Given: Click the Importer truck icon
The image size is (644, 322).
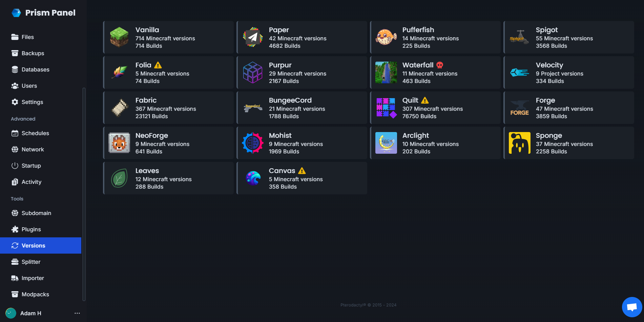Looking at the screenshot, I should (x=15, y=278).
